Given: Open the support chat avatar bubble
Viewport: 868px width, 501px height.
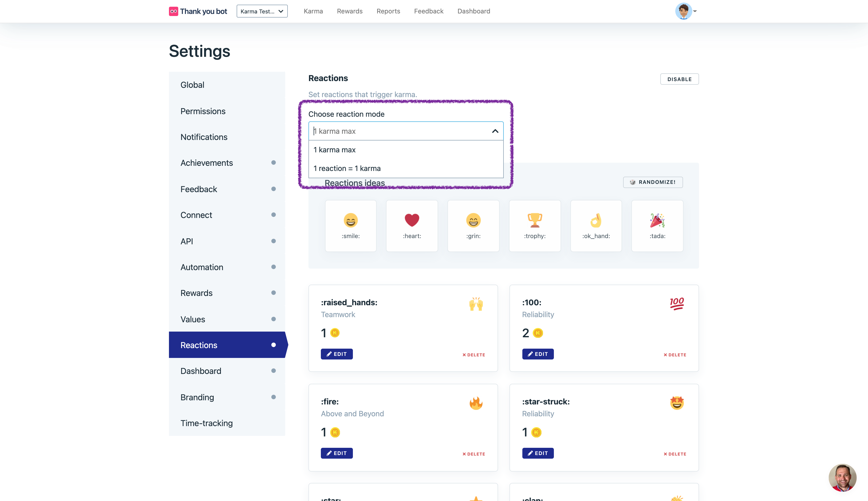Looking at the screenshot, I should point(842,477).
